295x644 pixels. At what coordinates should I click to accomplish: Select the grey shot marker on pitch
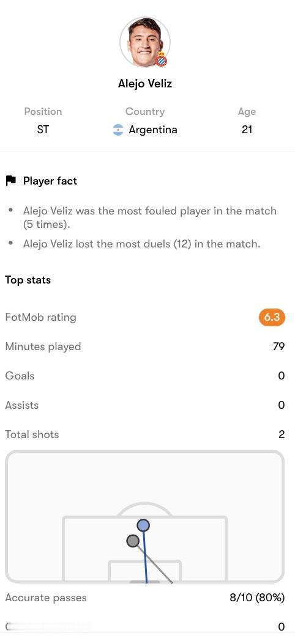[132, 541]
